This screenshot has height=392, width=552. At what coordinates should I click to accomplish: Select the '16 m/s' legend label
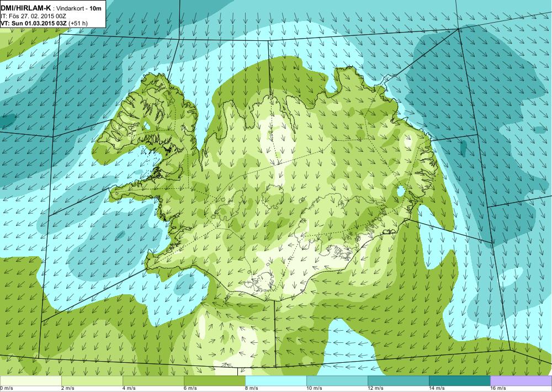click(498, 389)
